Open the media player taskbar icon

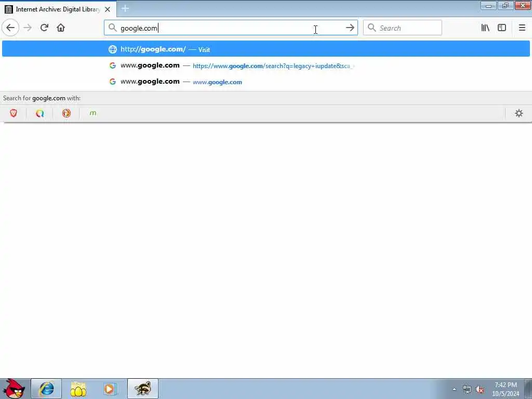(x=110, y=389)
